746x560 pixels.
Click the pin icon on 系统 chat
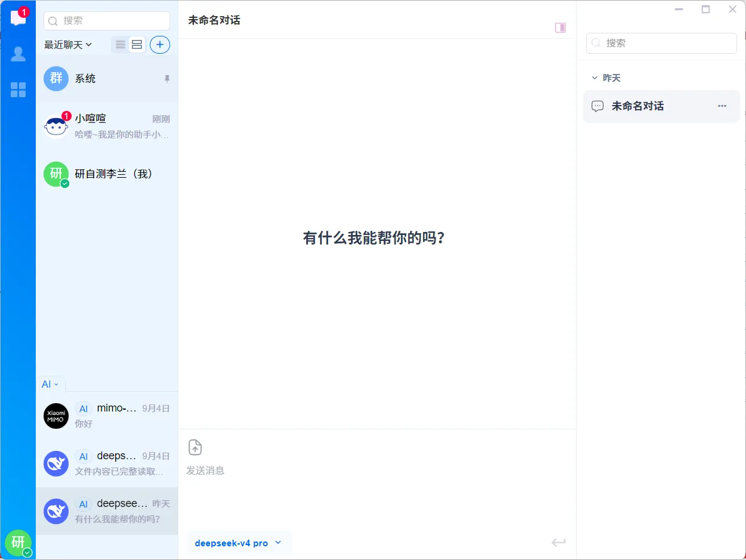167,79
